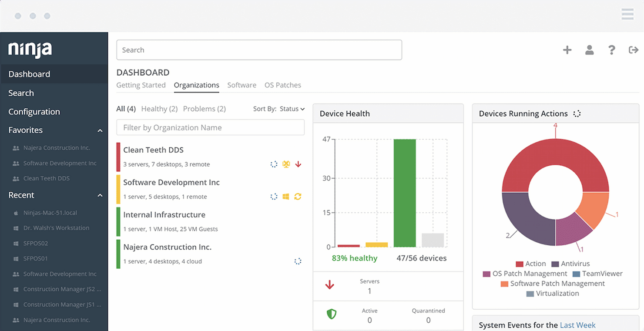This screenshot has height=331, width=644.
Task: Click the user profile icon
Action: pos(589,50)
